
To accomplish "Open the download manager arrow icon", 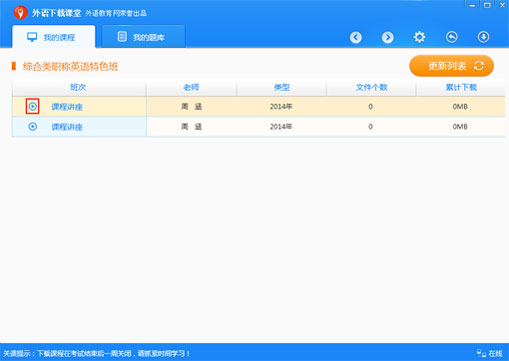I will coord(483,37).
